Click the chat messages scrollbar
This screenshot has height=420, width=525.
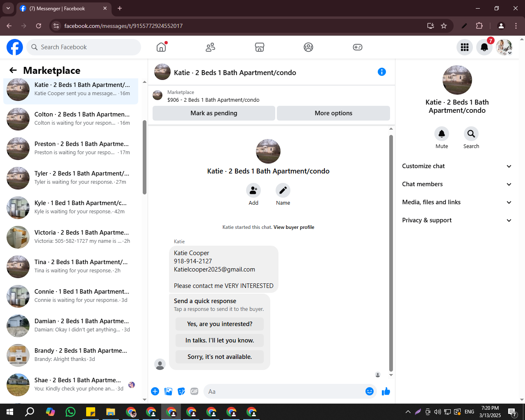coord(391,253)
